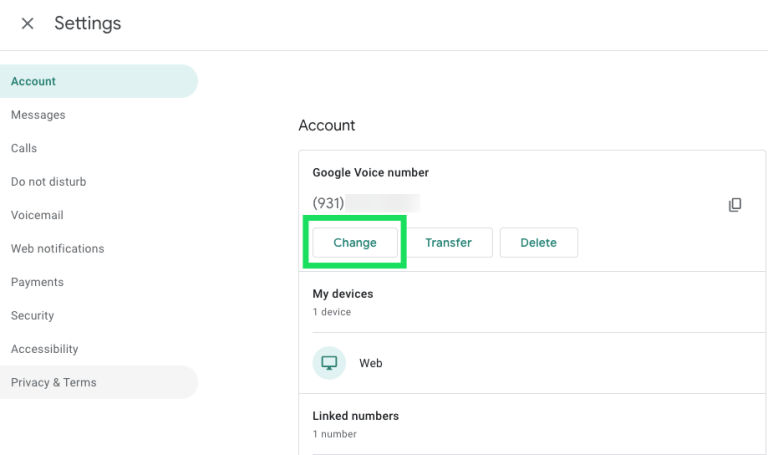Go to Messages settings
The width and height of the screenshot is (768, 455).
point(99,115)
